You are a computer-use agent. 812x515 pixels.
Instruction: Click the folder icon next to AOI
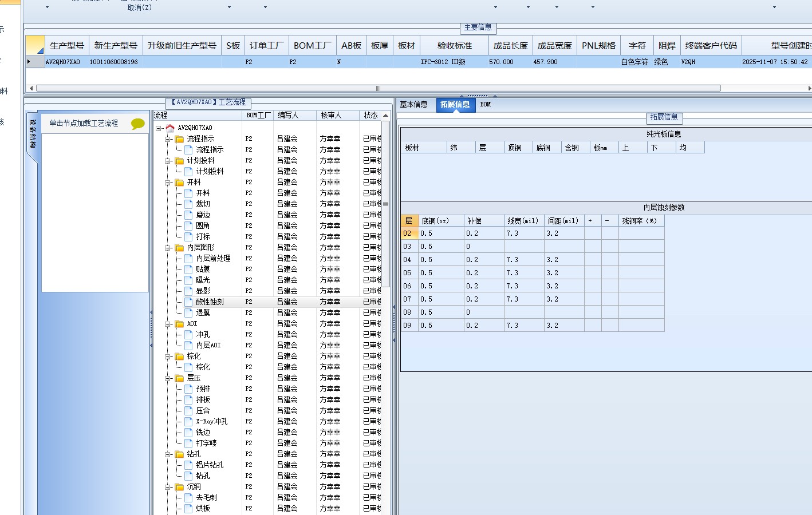179,323
